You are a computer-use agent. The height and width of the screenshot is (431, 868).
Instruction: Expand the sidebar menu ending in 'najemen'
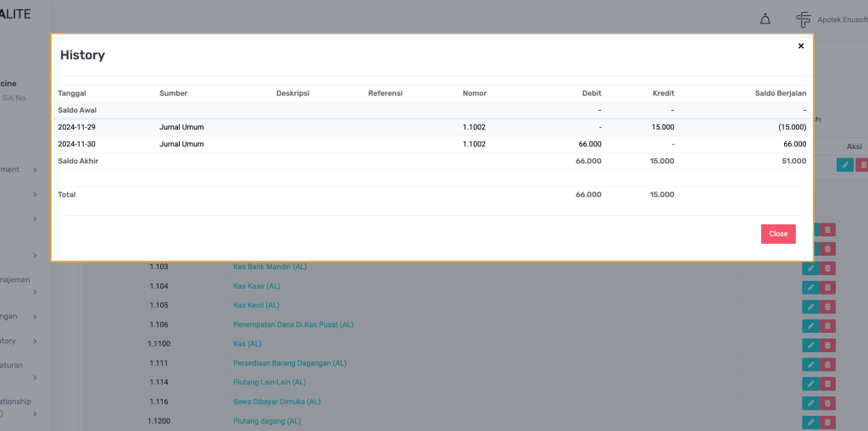click(35, 292)
